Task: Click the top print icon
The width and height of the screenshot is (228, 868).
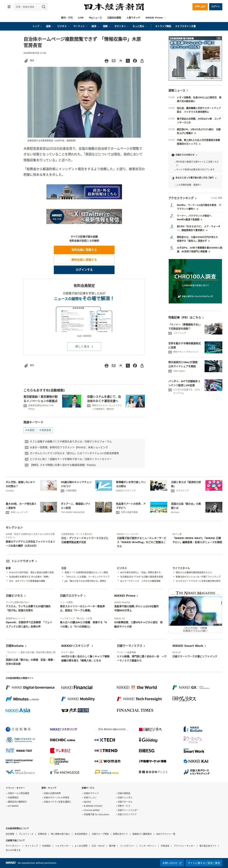Action: pyautogui.click(x=106, y=61)
